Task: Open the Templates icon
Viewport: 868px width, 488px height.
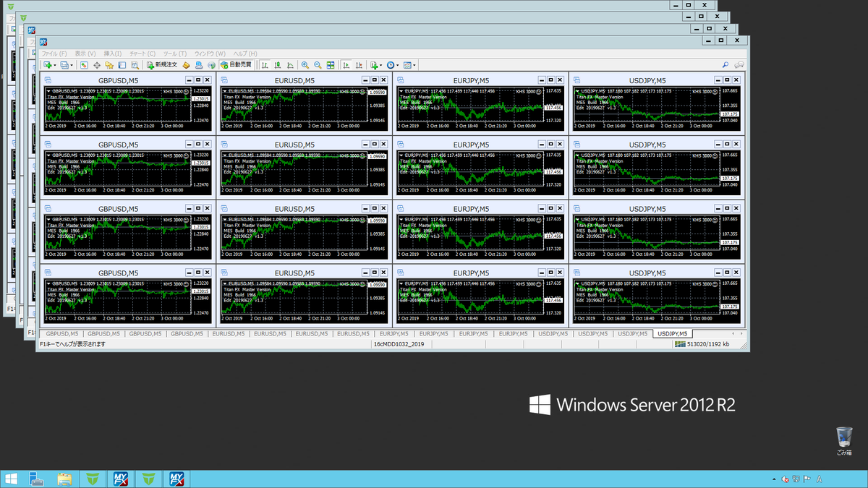Action: coord(407,65)
